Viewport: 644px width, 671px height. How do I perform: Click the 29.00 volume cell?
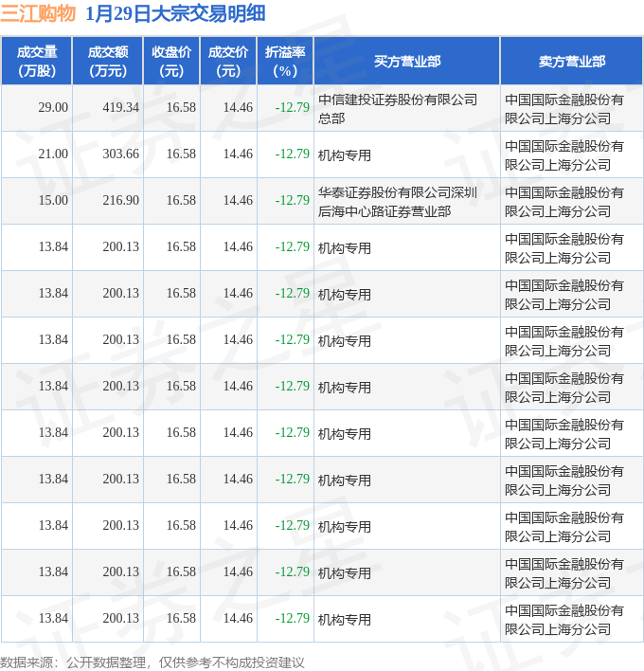point(53,108)
